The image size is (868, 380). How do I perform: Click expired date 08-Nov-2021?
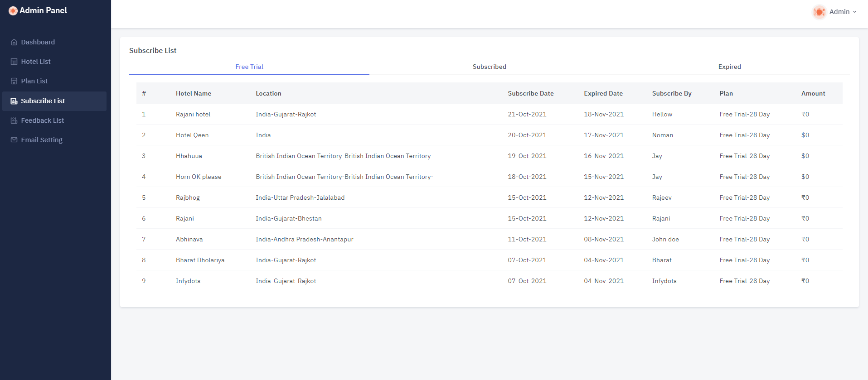pyautogui.click(x=604, y=239)
